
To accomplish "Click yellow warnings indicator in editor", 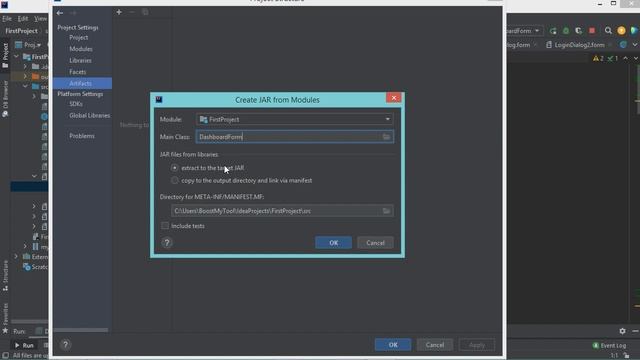I will pyautogui.click(x=598, y=59).
